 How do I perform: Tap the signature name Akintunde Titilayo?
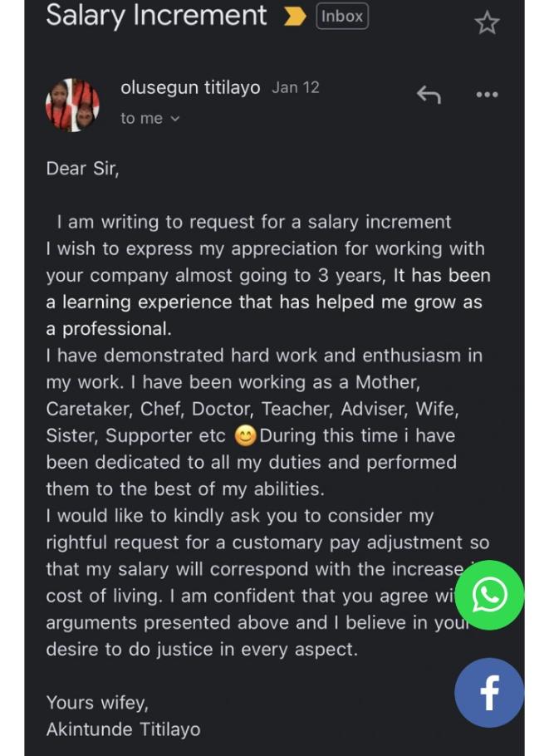point(123,729)
